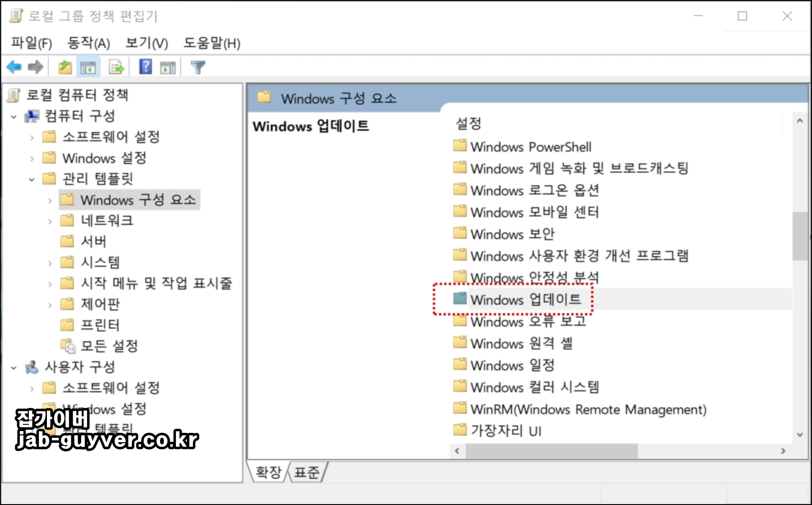Image resolution: width=812 pixels, height=505 pixels.
Task: Click the 가장자리 UI folder icon
Action: click(460, 430)
